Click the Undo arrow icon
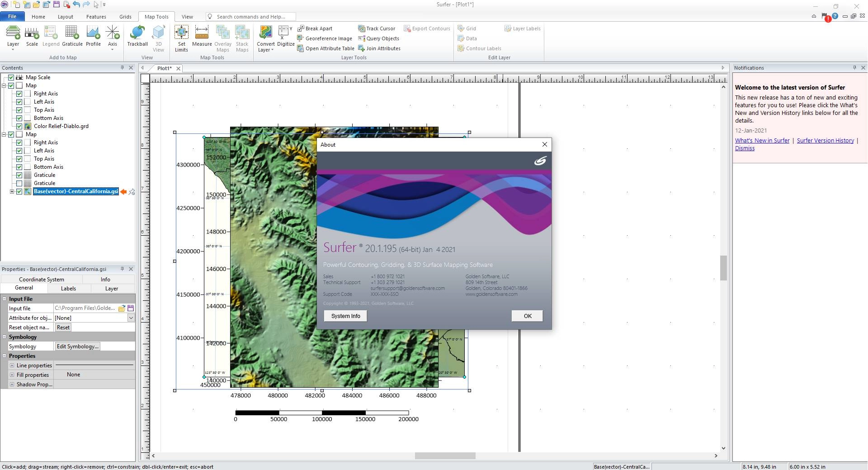The image size is (868, 470). pyautogui.click(x=76, y=5)
